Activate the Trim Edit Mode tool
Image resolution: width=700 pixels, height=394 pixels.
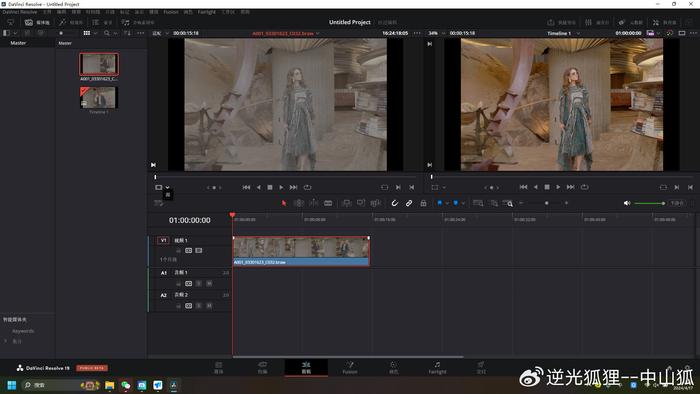[299, 203]
